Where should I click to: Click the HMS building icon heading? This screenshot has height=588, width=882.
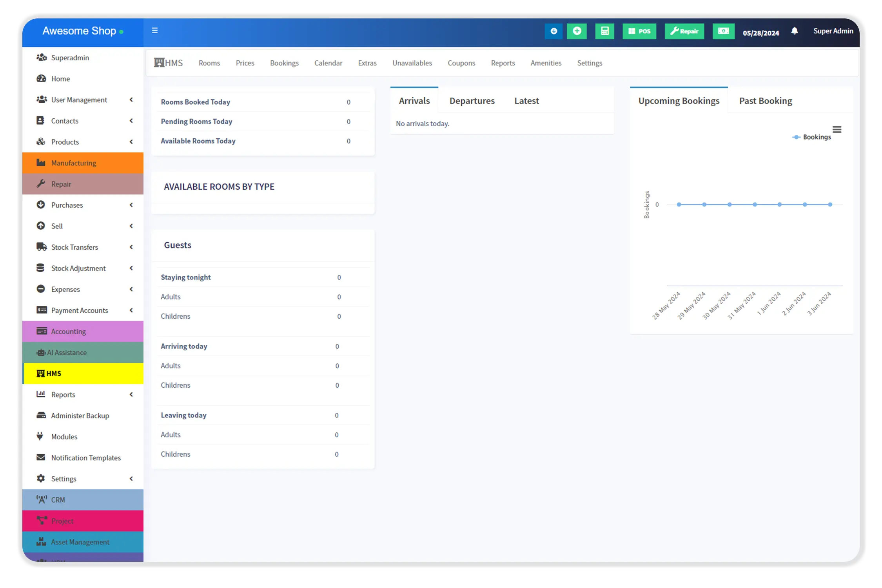[168, 63]
